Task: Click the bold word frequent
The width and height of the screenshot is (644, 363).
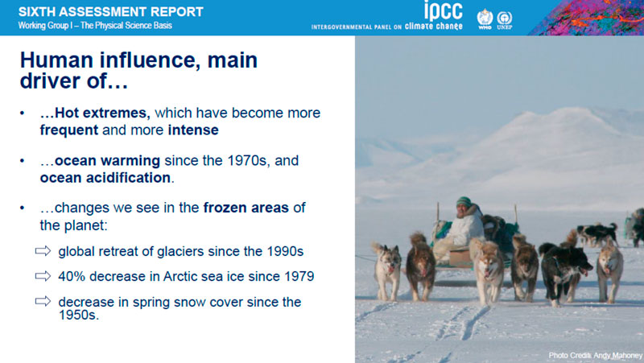Action: [x=69, y=130]
